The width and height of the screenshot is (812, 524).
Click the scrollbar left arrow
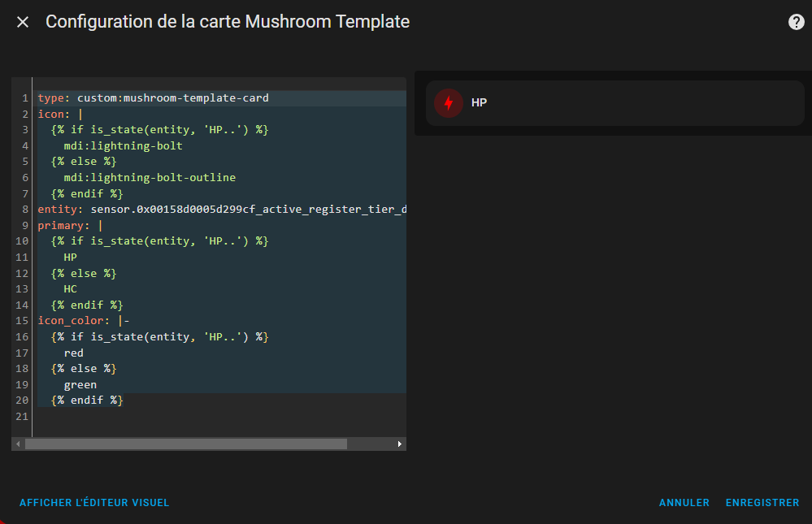18,444
